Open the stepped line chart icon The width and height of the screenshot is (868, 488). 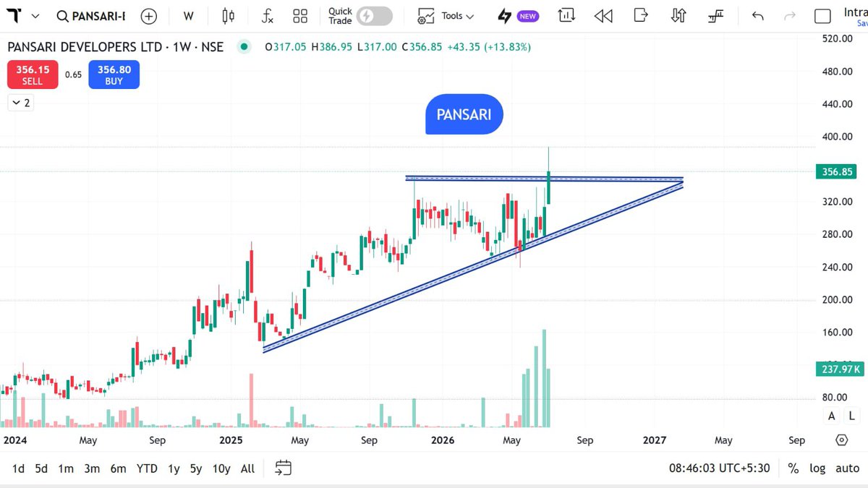tap(716, 16)
